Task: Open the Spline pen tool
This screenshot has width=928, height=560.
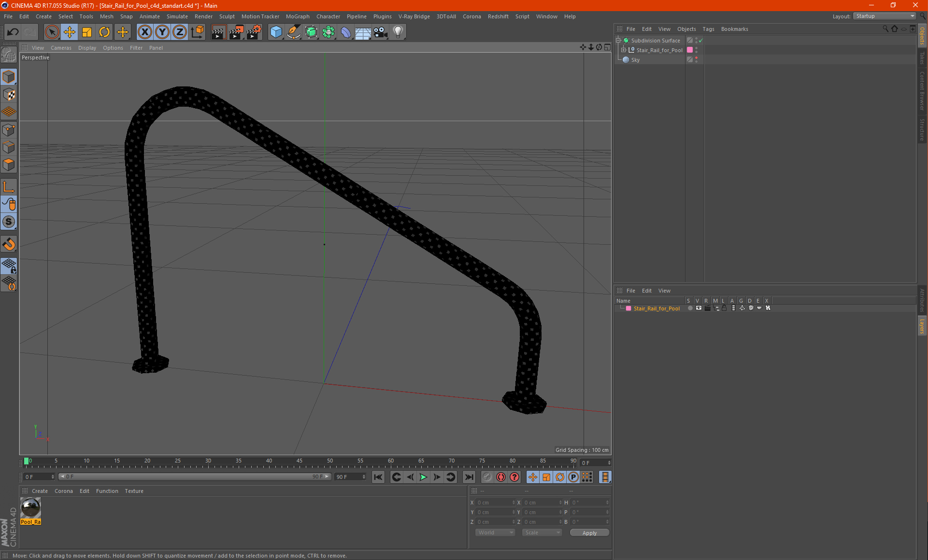Action: pos(293,32)
